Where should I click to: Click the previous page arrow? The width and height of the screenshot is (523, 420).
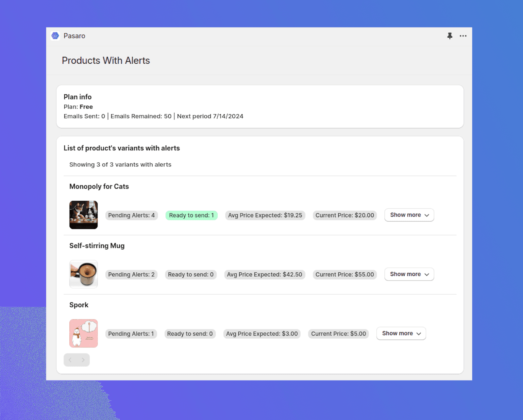tap(70, 360)
